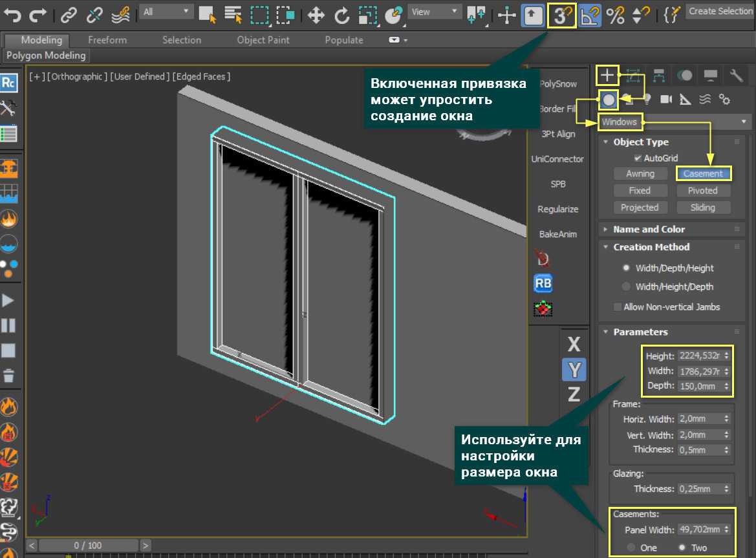The image size is (756, 558).
Task: Switch to the Freeform ribbon tab
Action: tap(107, 40)
